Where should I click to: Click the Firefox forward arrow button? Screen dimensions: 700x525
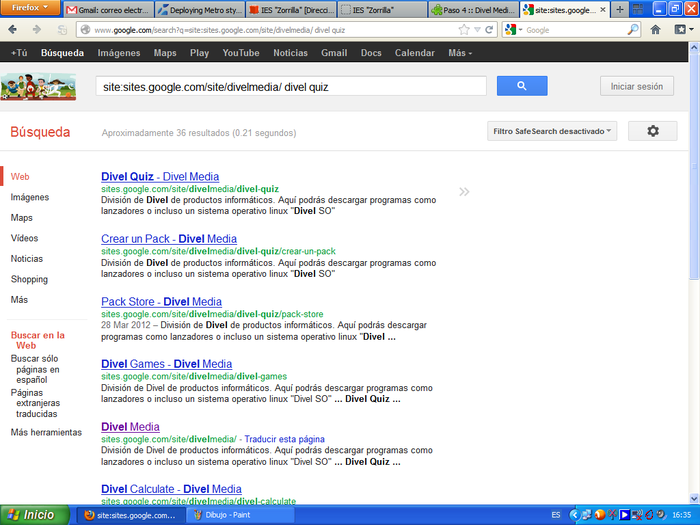(x=37, y=30)
